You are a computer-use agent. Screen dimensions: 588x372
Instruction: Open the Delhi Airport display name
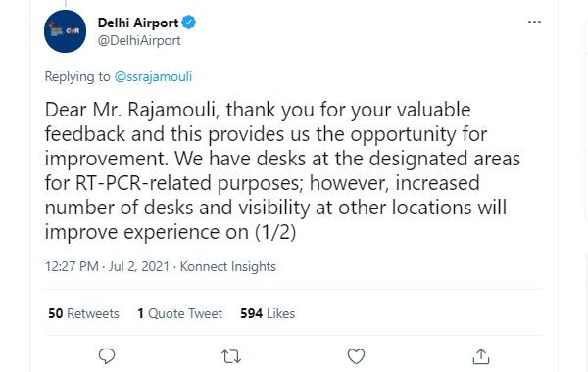point(138,23)
